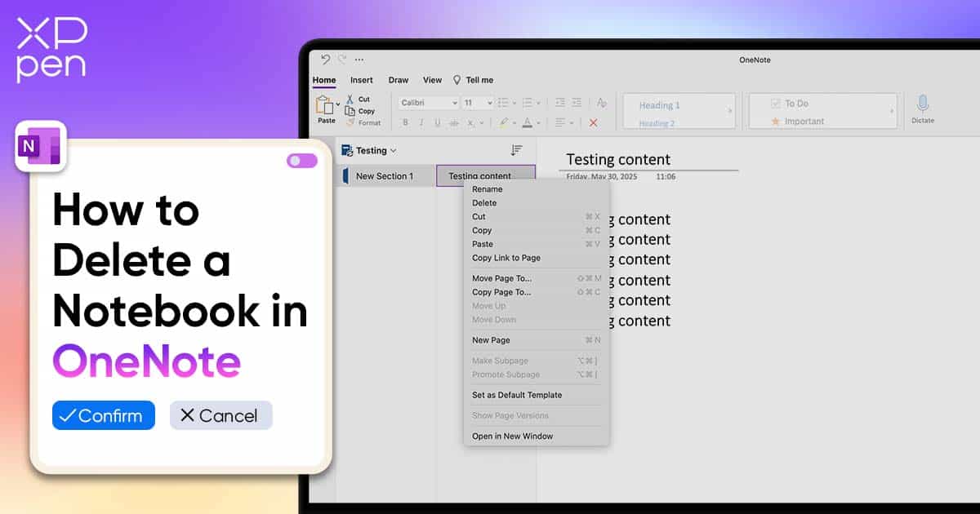Toggle Italic formatting
The image size is (980, 514).
(421, 123)
